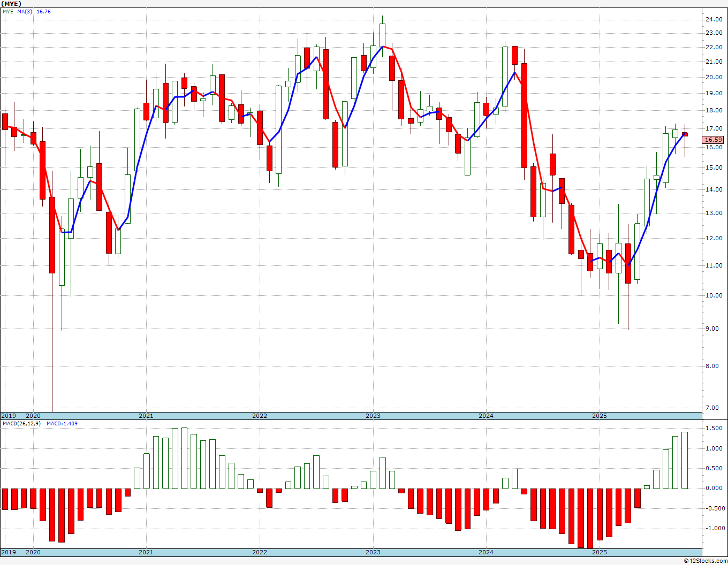The height and width of the screenshot is (565, 728).
Task: Select the 23.00 price axis label
Action: click(x=714, y=33)
